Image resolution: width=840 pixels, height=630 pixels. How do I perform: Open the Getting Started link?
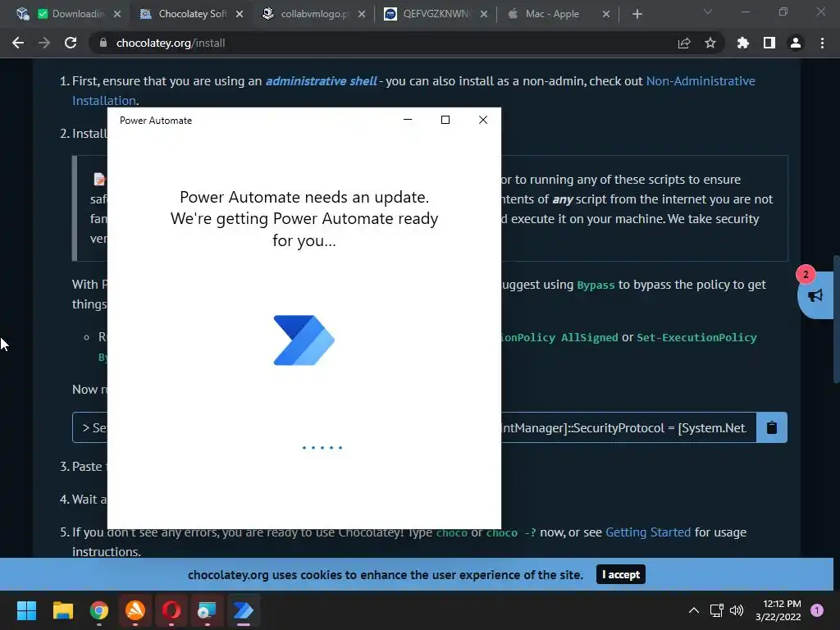click(x=648, y=532)
